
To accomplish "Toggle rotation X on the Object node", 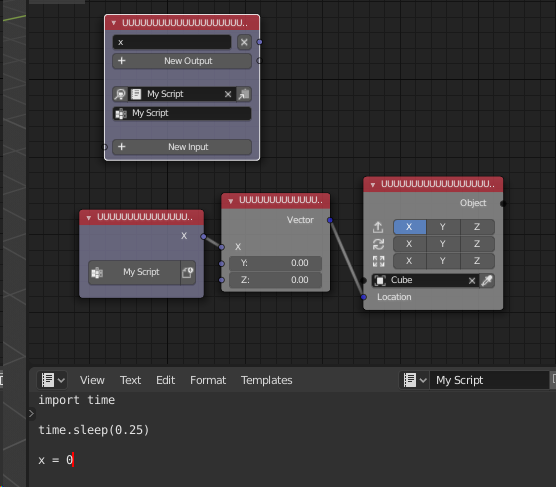I will pos(410,244).
